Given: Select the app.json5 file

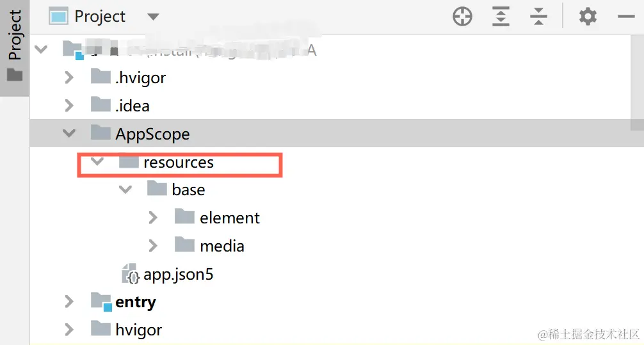Looking at the screenshot, I should 178,275.
